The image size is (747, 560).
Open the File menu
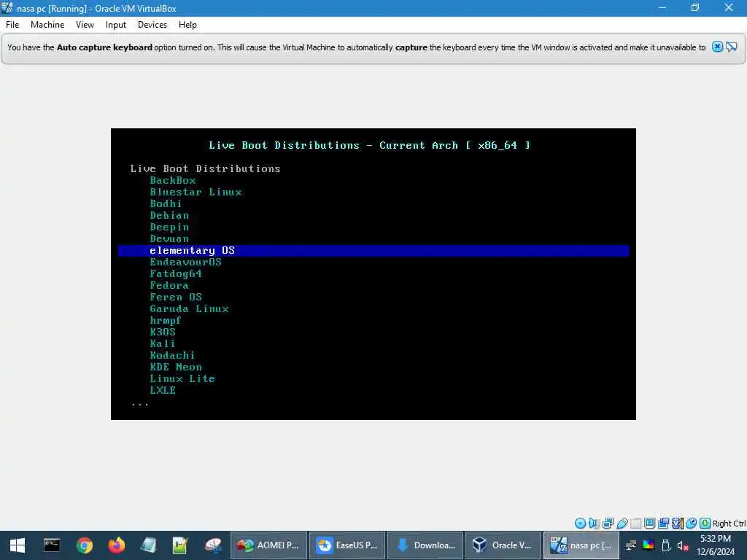(12, 25)
